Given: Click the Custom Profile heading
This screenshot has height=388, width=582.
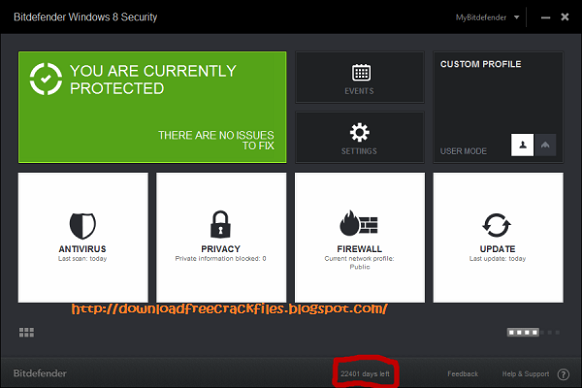Looking at the screenshot, I should (481, 64).
